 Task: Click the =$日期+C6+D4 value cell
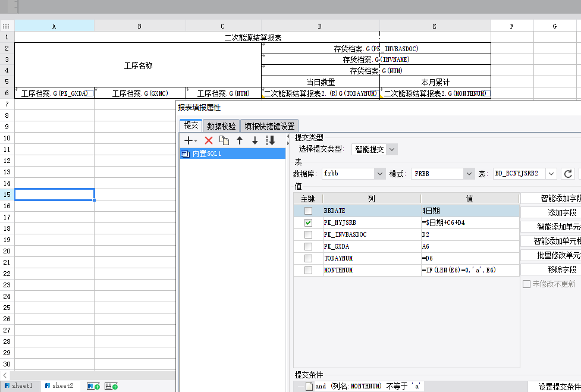pos(470,222)
